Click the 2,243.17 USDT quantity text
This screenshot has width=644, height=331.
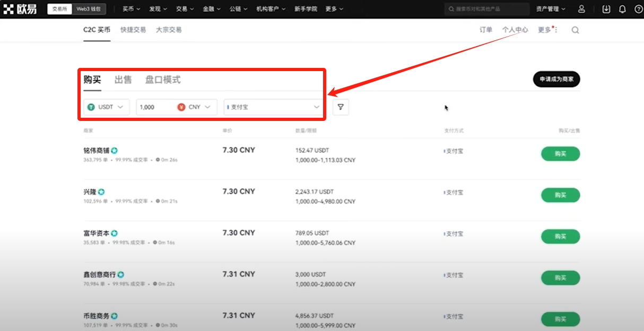click(314, 192)
